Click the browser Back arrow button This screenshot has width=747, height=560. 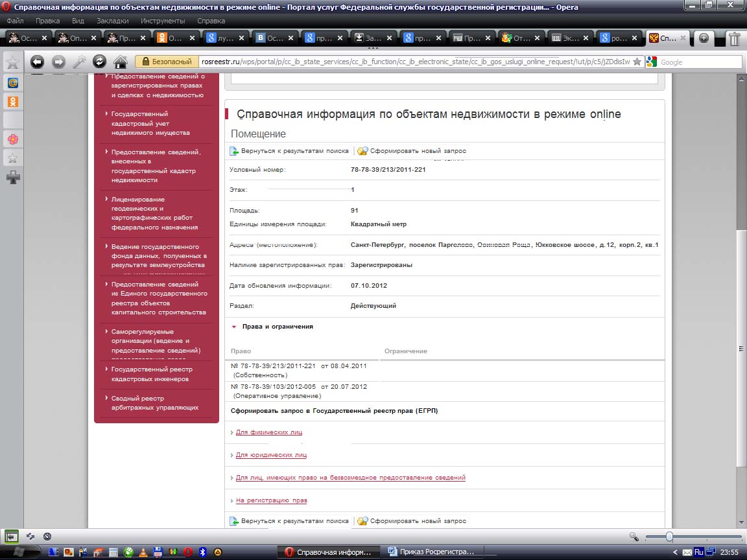click(38, 62)
